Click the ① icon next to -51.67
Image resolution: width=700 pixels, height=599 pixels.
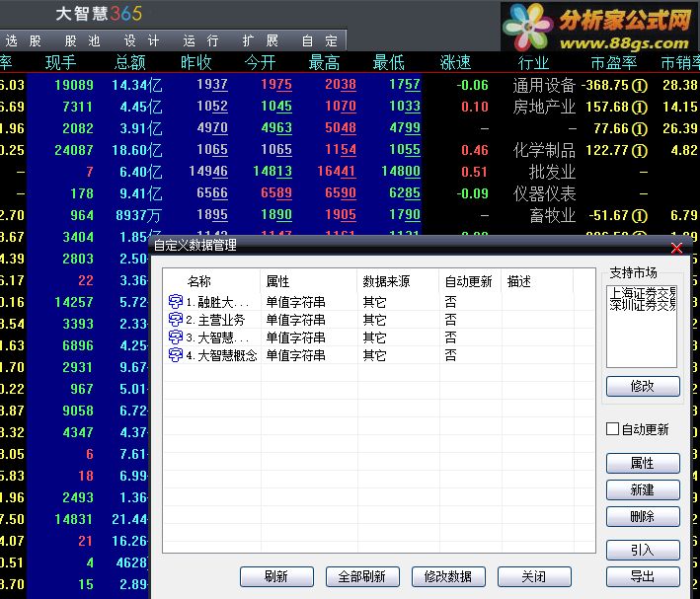(x=640, y=216)
